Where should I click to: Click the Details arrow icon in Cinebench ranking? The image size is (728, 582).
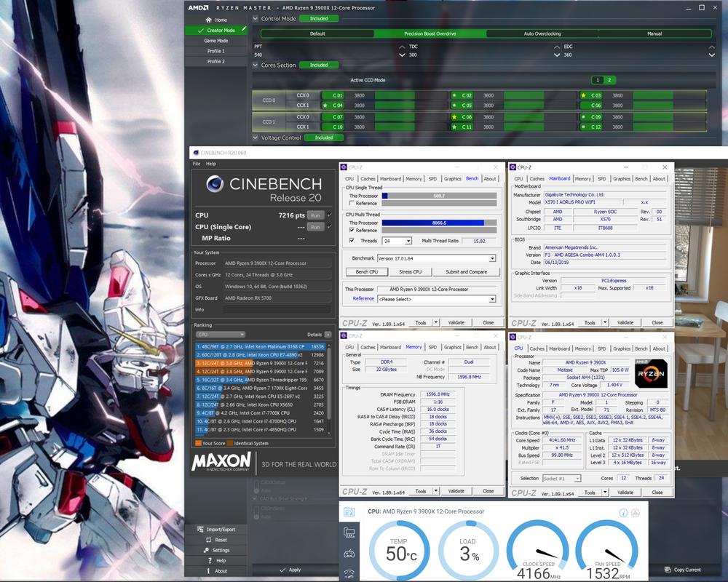328,334
